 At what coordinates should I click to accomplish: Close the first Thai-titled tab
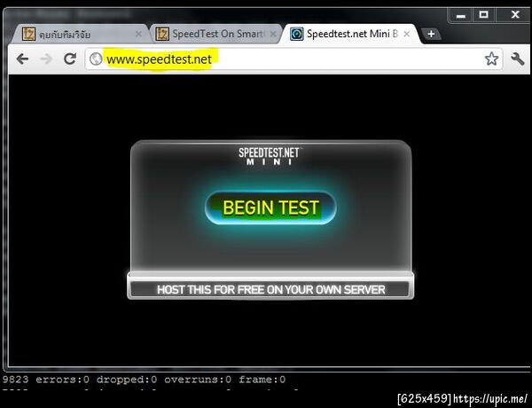click(138, 34)
